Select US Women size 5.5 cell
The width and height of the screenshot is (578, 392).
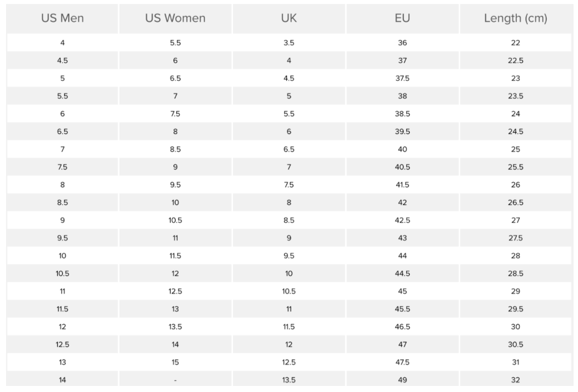[x=175, y=43]
